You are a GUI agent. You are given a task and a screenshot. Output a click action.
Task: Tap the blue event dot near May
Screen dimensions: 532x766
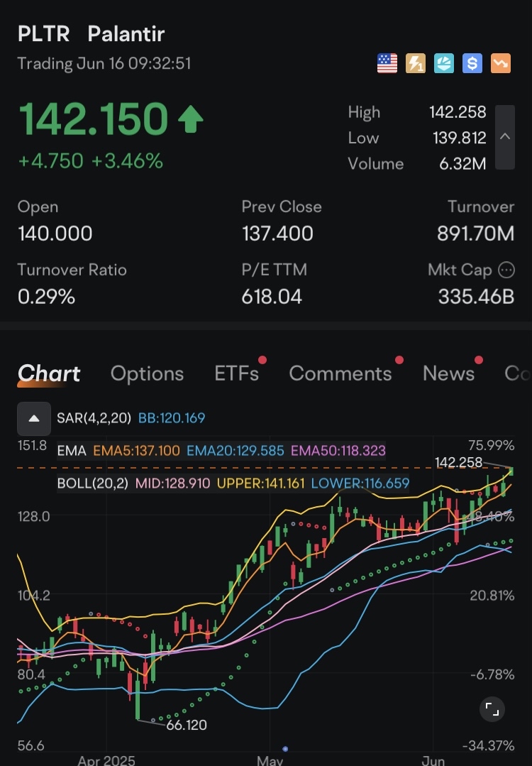pos(285,748)
